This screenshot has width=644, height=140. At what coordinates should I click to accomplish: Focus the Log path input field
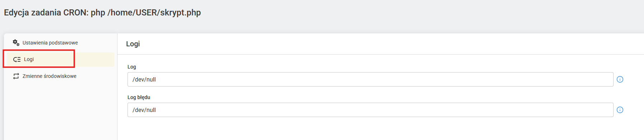point(370,79)
